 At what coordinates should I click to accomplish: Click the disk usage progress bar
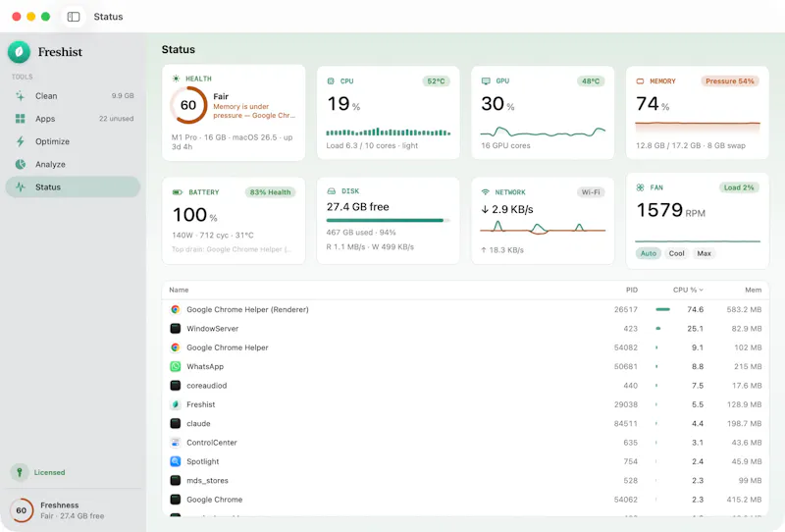388,221
